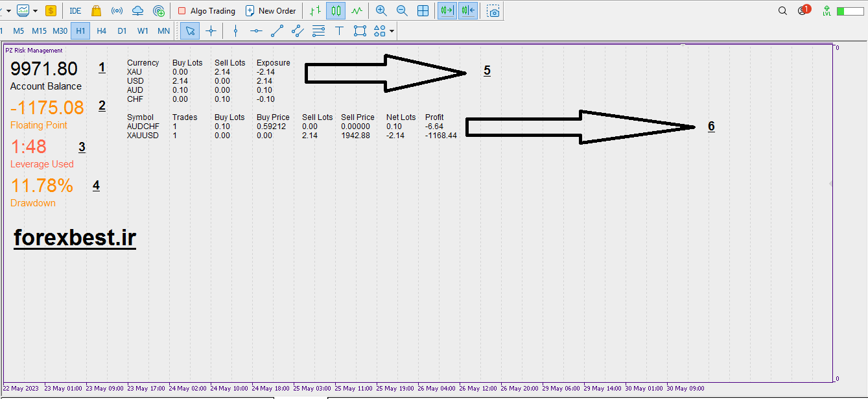The width and height of the screenshot is (868, 399).
Task: Select the text label tool
Action: [339, 30]
